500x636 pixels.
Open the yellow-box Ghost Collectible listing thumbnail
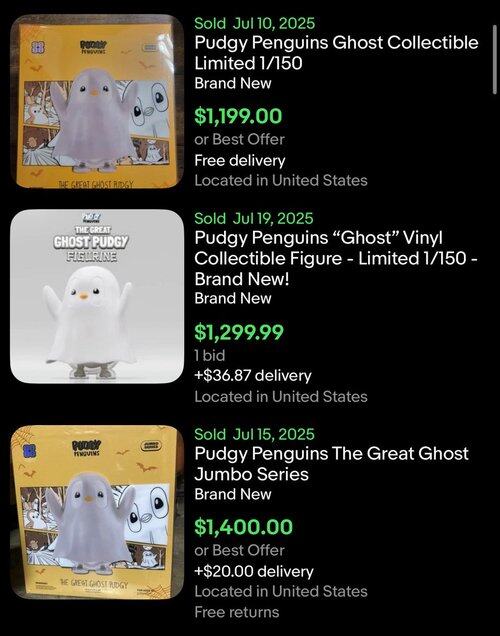[x=97, y=101]
